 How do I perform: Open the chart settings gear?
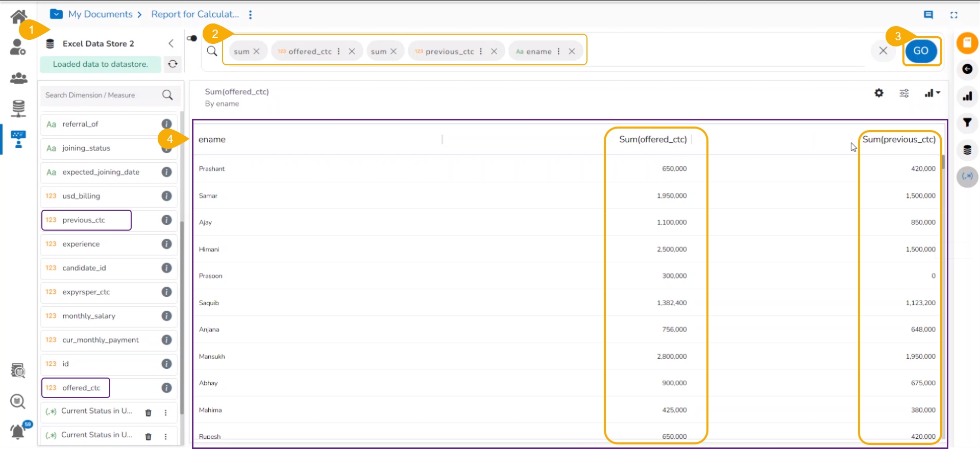878,93
